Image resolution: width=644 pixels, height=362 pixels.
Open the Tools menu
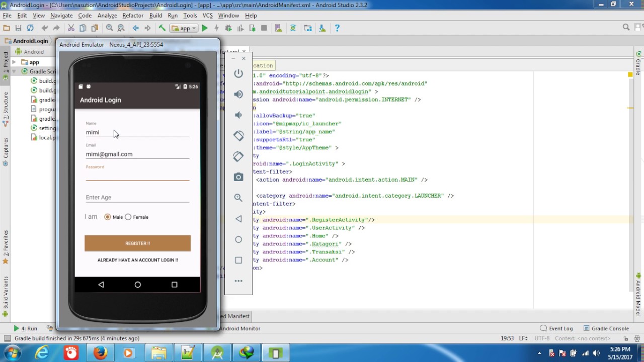coord(190,16)
